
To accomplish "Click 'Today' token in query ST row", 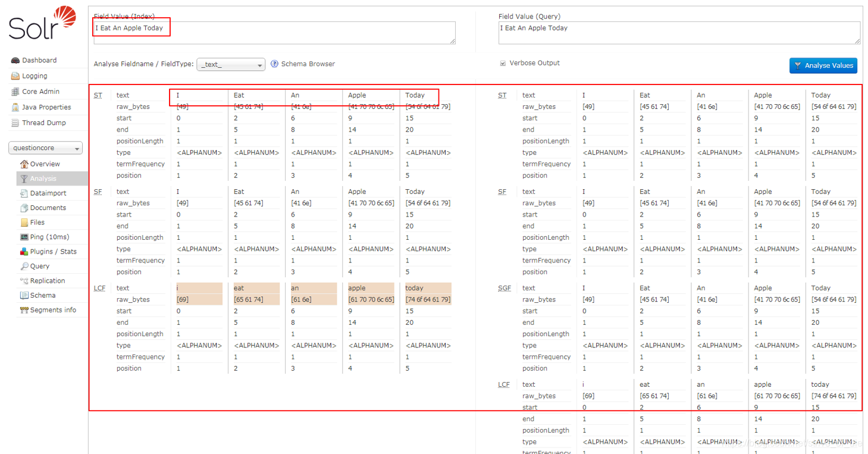I will (x=820, y=95).
